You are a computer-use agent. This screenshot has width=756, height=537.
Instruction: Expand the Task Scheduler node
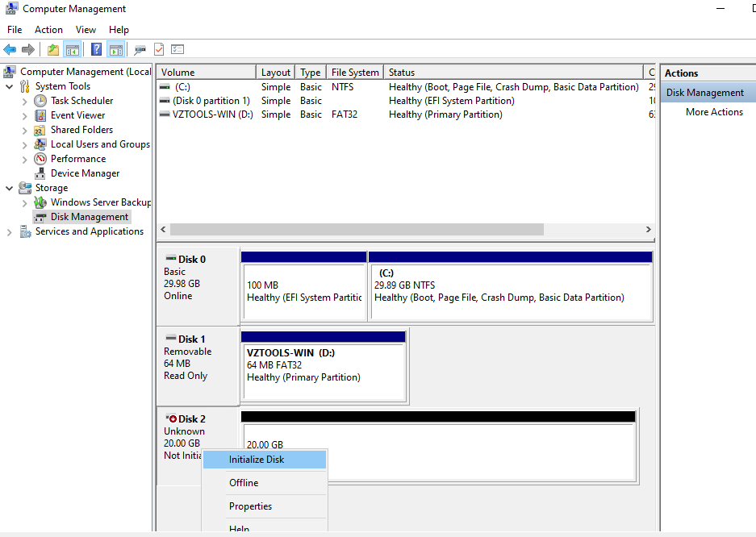(24, 102)
